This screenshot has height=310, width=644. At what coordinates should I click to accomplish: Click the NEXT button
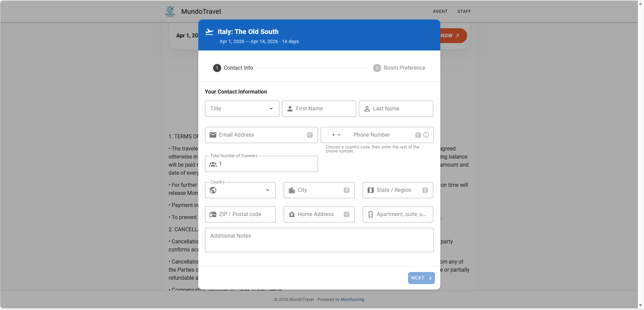pyautogui.click(x=421, y=278)
